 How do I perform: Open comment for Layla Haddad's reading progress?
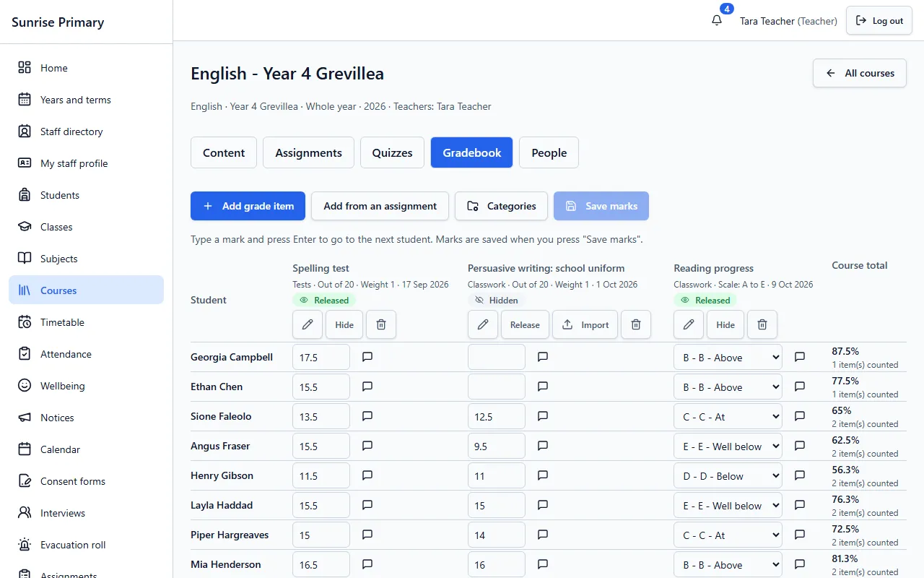[800, 505]
